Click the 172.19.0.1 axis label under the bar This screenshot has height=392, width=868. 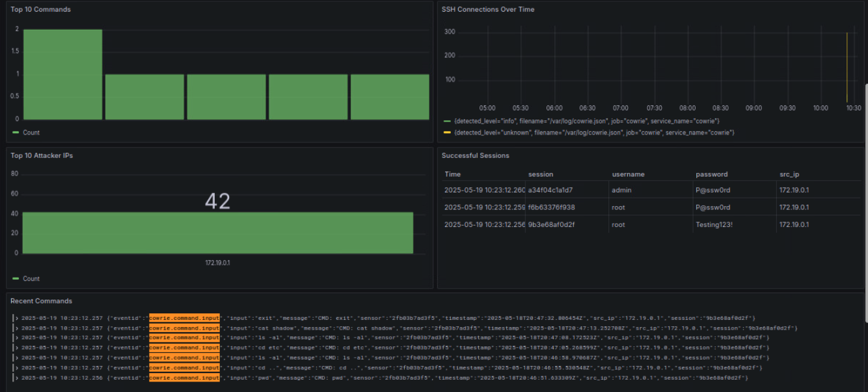[217, 263]
